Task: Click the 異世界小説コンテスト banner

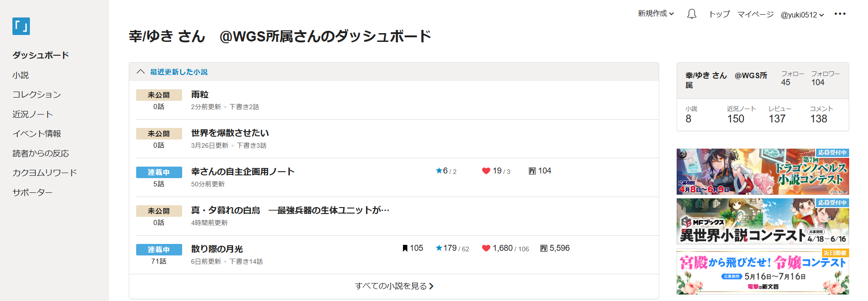Action: [762, 221]
